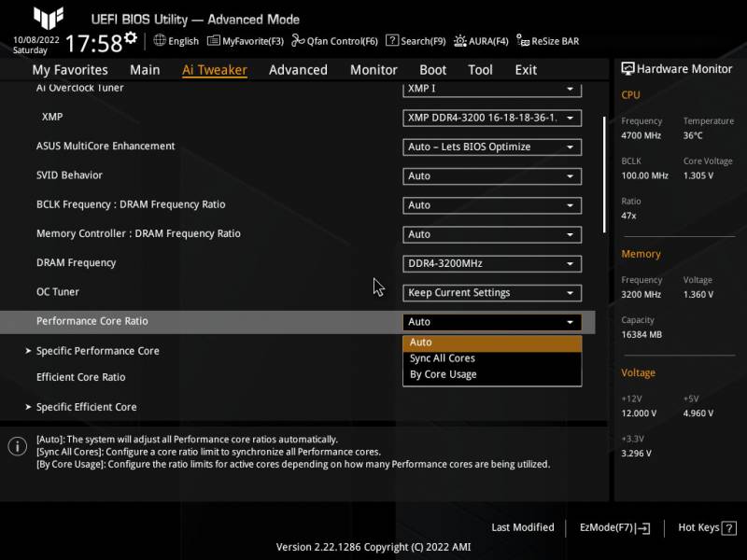Open the SVID Behavior dropdown
This screenshot has height=560, width=747.
coord(492,176)
